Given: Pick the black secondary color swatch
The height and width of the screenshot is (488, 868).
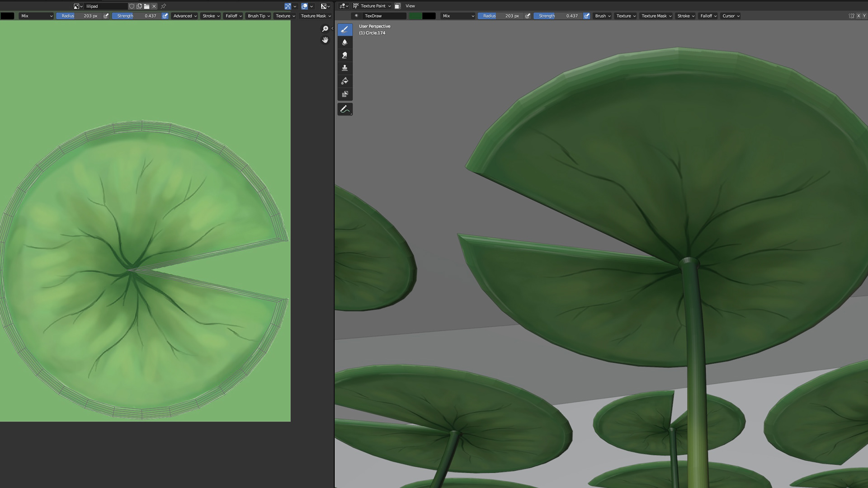Looking at the screenshot, I should (x=429, y=16).
